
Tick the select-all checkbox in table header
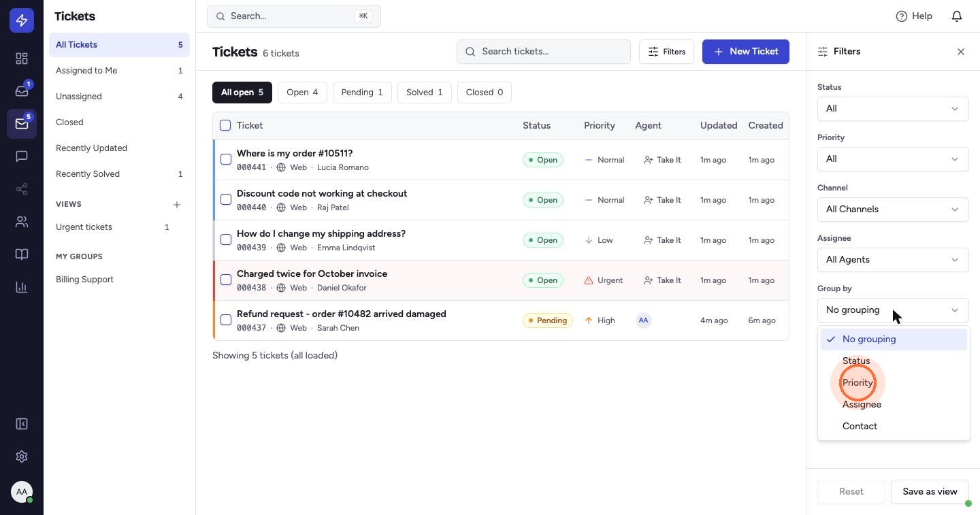point(225,125)
